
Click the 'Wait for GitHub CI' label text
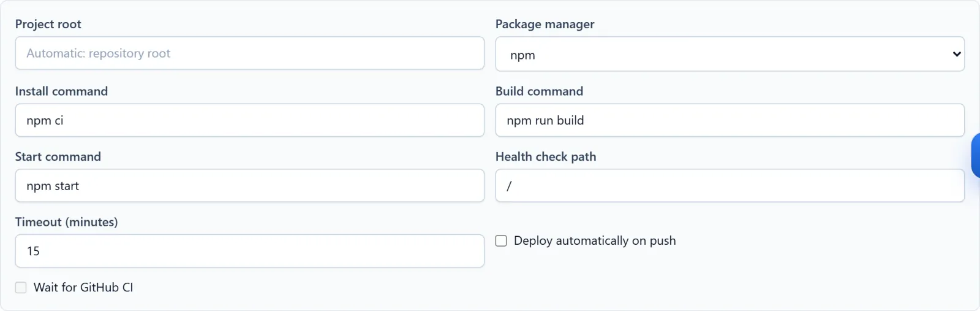(83, 287)
